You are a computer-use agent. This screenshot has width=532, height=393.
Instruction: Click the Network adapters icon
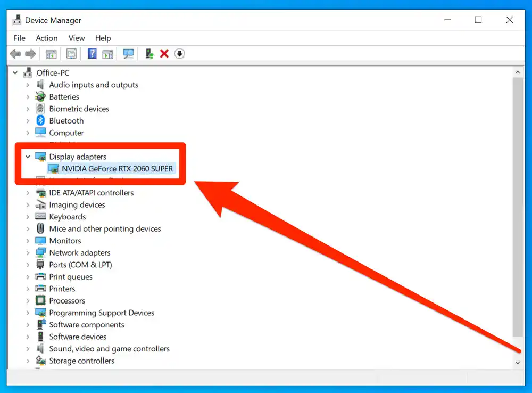click(x=40, y=252)
